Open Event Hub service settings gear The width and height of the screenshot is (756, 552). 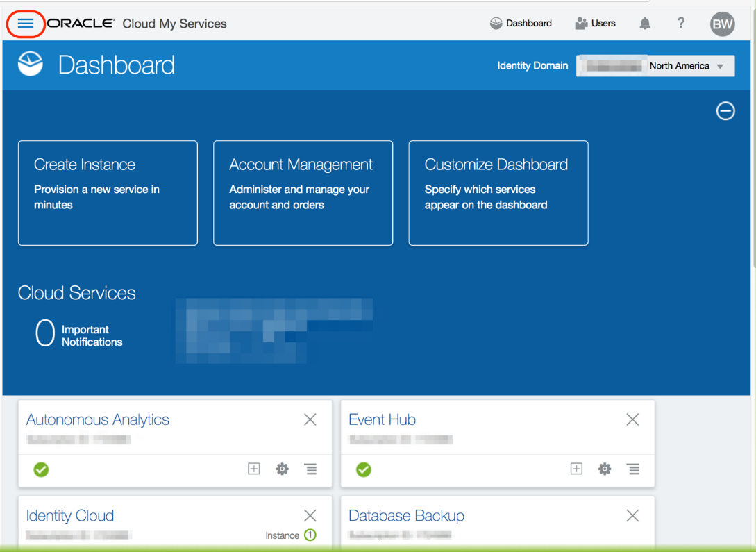[x=605, y=469]
